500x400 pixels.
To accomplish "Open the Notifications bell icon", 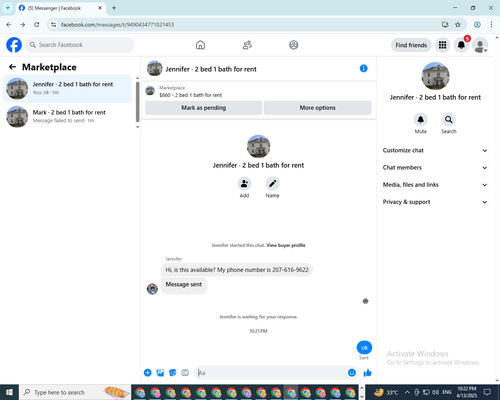I will [x=461, y=45].
